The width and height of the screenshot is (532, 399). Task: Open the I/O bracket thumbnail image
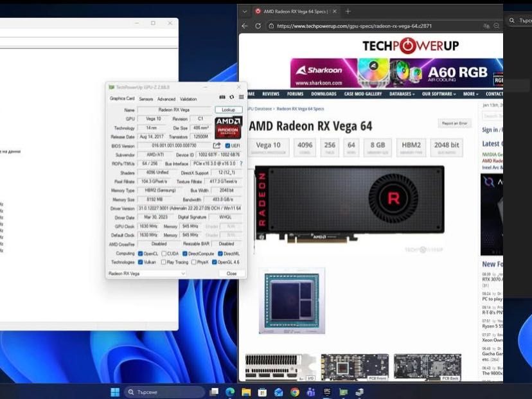(x=280, y=367)
